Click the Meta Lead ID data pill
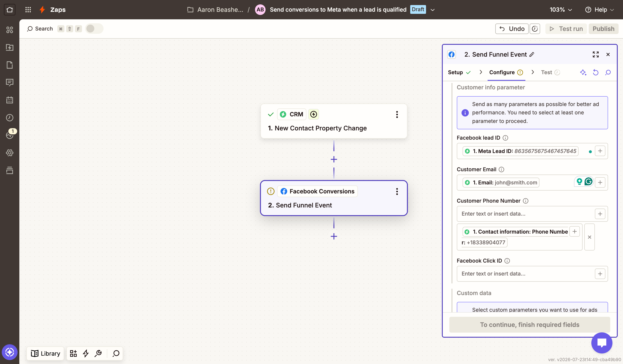This screenshot has height=364, width=623. click(520, 151)
